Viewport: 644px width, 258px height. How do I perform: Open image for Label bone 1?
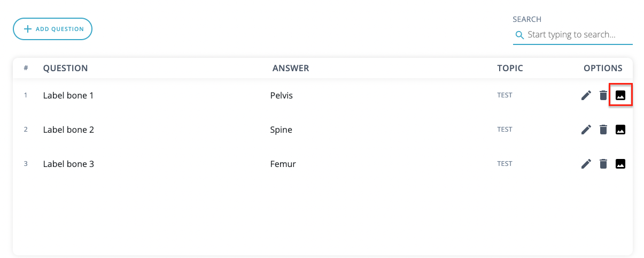620,96
